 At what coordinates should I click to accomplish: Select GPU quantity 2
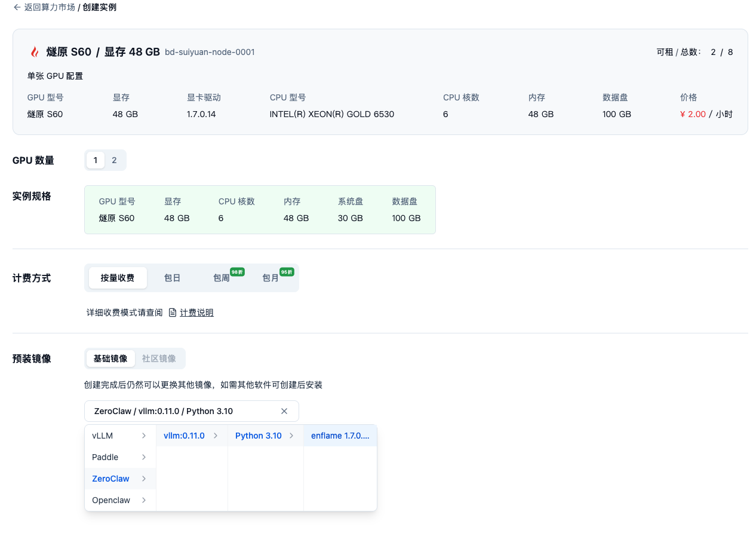[115, 160]
